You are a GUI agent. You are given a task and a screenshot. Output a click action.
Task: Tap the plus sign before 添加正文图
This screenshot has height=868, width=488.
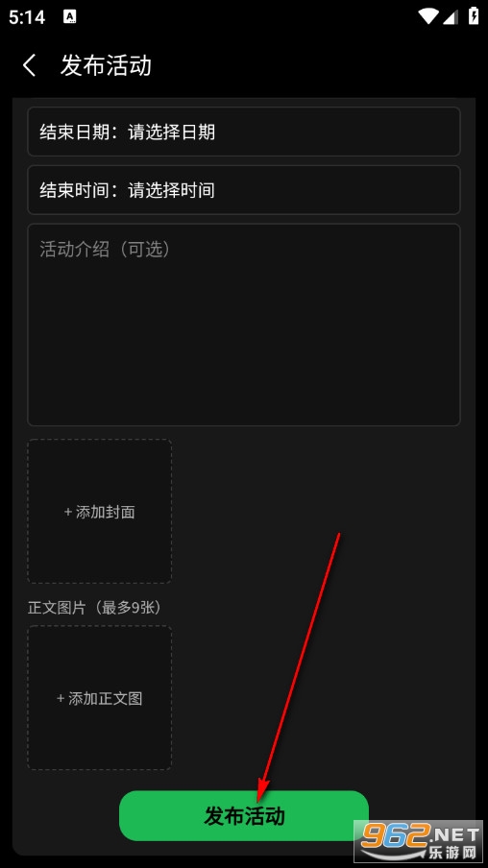[x=61, y=699]
